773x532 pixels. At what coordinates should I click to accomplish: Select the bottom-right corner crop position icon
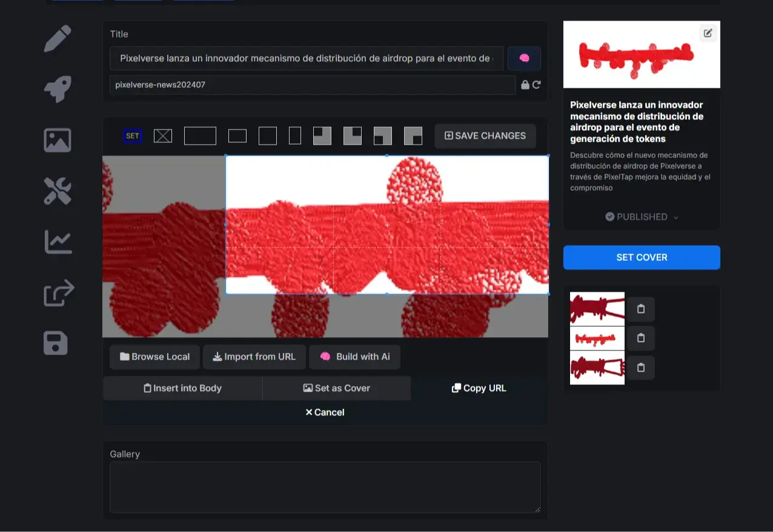(413, 136)
